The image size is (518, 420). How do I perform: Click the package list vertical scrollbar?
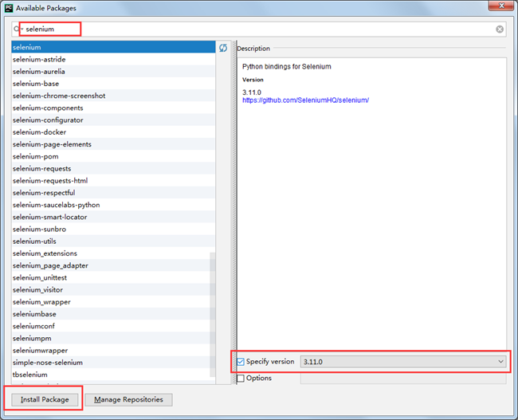[x=213, y=315]
